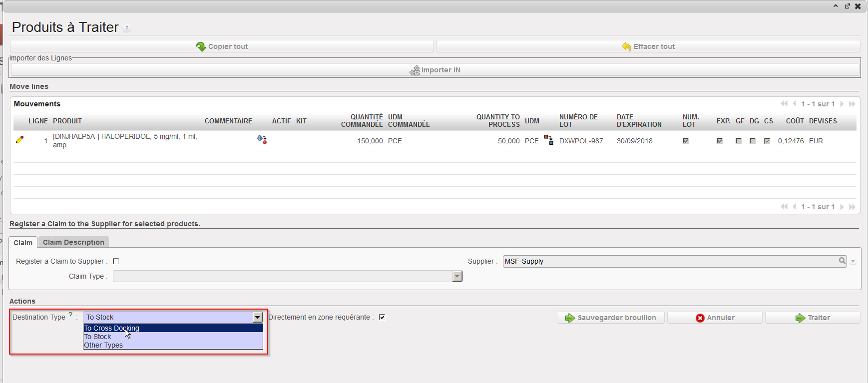Toggle the CS checkbox on line 1
868x383 pixels.
point(767,141)
